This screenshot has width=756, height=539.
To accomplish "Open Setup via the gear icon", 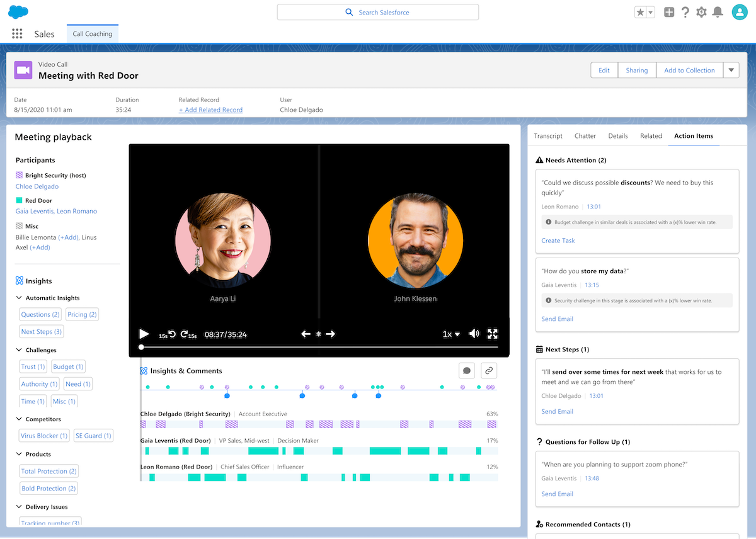I will coord(701,11).
